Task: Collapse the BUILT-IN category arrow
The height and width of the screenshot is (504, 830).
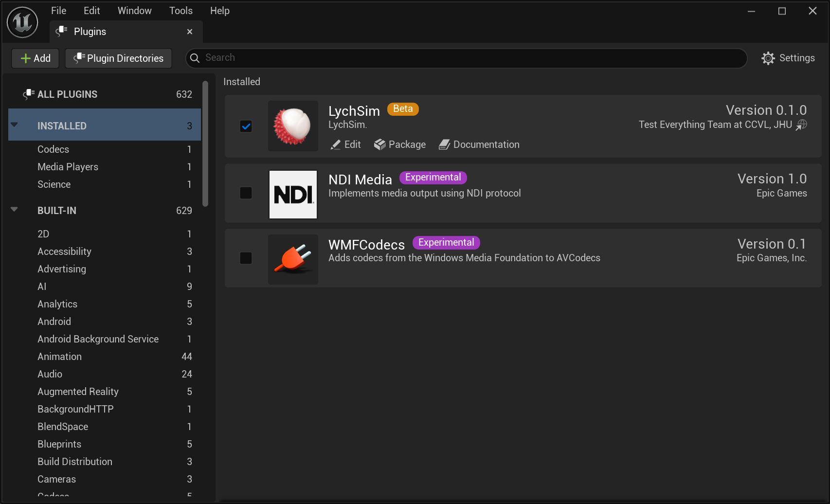Action: [15, 209]
